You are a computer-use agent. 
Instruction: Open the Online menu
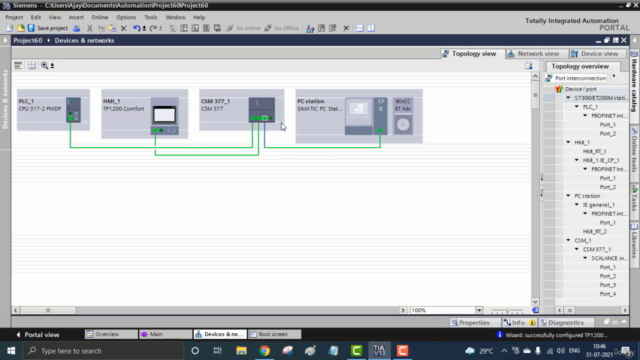(100, 17)
